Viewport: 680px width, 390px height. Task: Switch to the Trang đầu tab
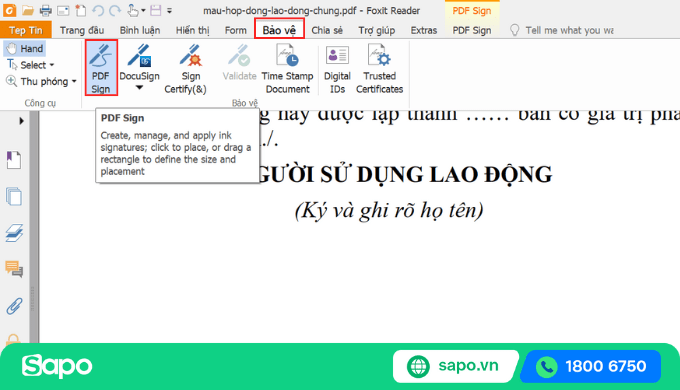click(x=82, y=30)
